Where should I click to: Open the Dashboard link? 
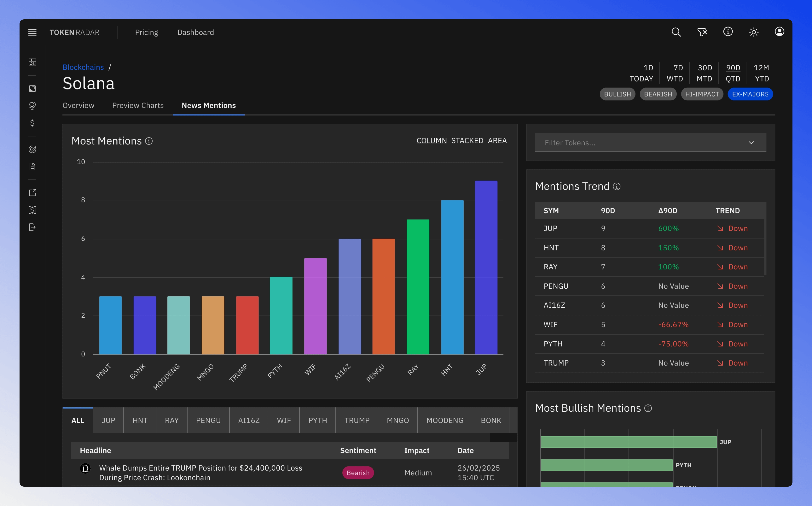point(196,32)
